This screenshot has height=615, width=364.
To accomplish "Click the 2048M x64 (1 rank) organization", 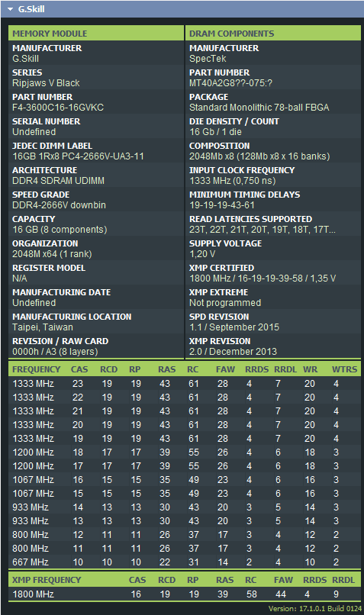I will point(52,254).
